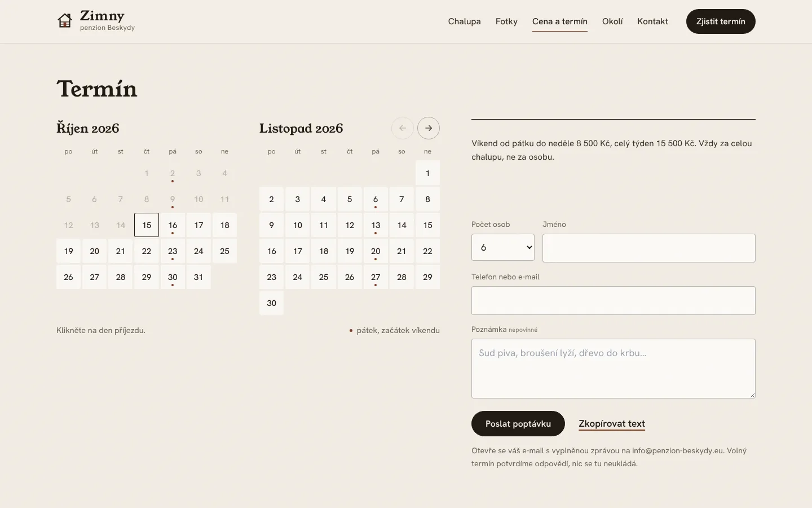Select October 15 in the calendar
812x508 pixels.
point(147,225)
